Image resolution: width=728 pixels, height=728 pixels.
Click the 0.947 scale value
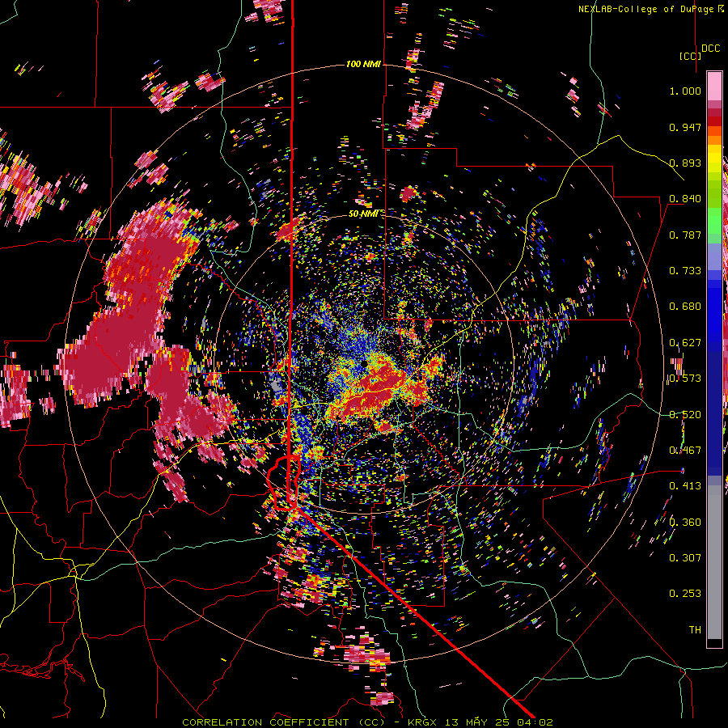pyautogui.click(x=685, y=127)
